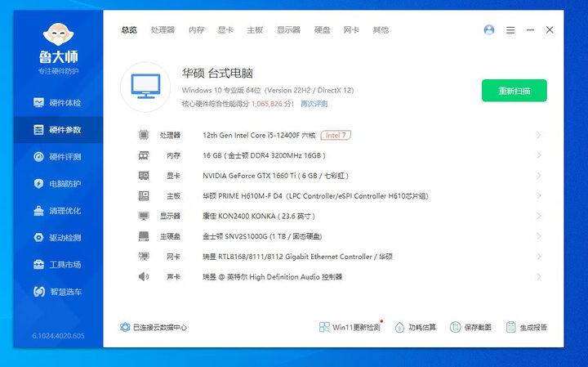Click version number 6.1024.4020.605
Viewport: 588px width, 367px height.
[58, 336]
